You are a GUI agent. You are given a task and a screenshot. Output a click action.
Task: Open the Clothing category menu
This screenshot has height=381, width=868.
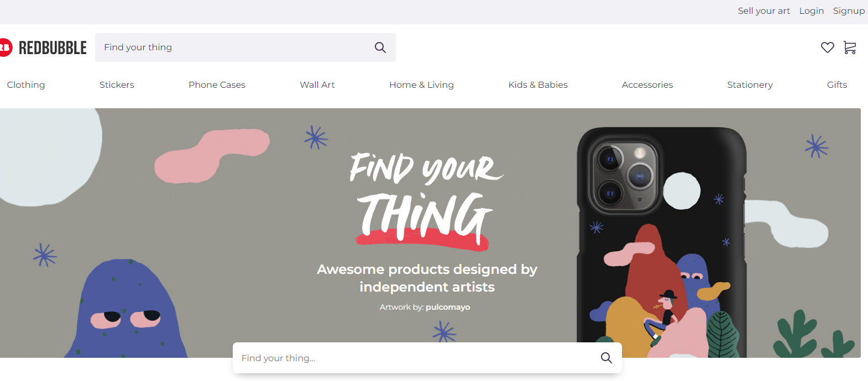pyautogui.click(x=26, y=84)
